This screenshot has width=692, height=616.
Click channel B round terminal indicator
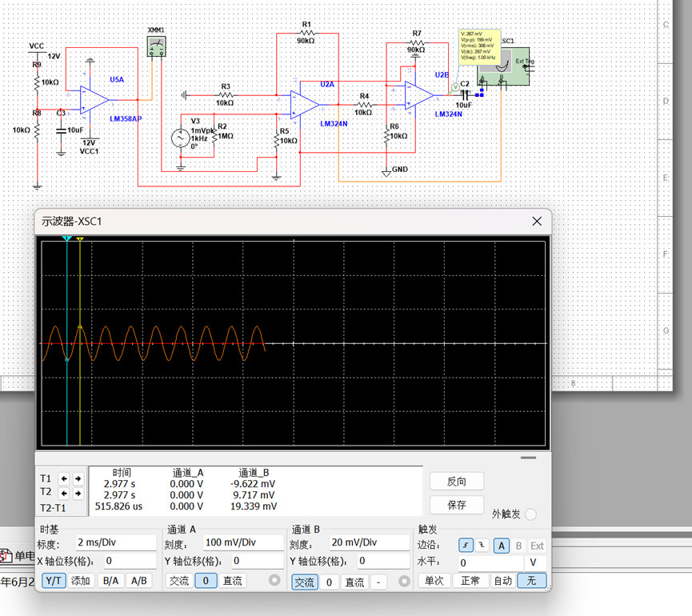(404, 582)
